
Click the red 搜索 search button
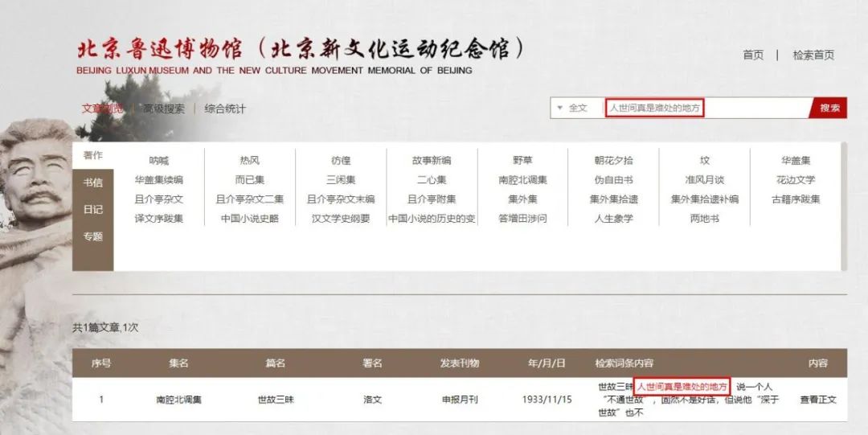tap(829, 108)
